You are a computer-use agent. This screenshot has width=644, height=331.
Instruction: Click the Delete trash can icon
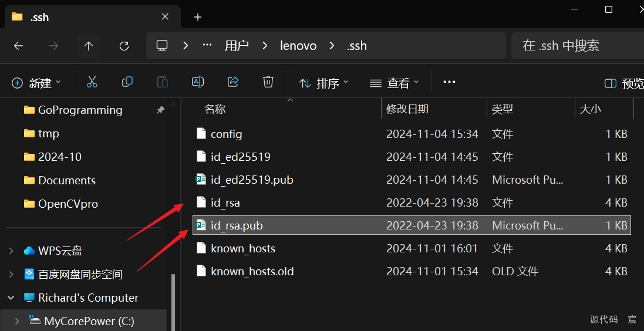pyautogui.click(x=268, y=82)
